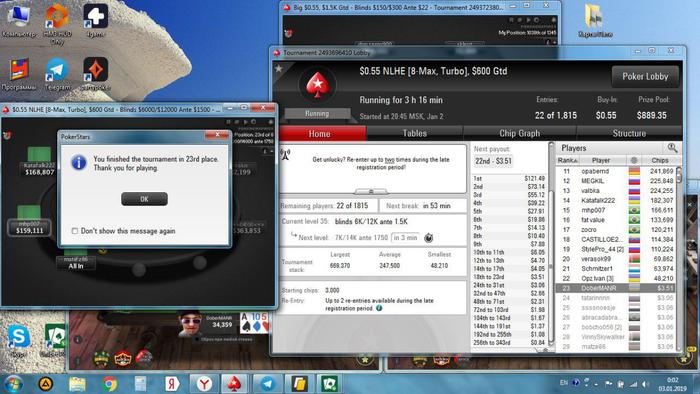700x394 pixels.
Task: Click the Next payout 22nd - $3.51 box
Action: click(493, 161)
